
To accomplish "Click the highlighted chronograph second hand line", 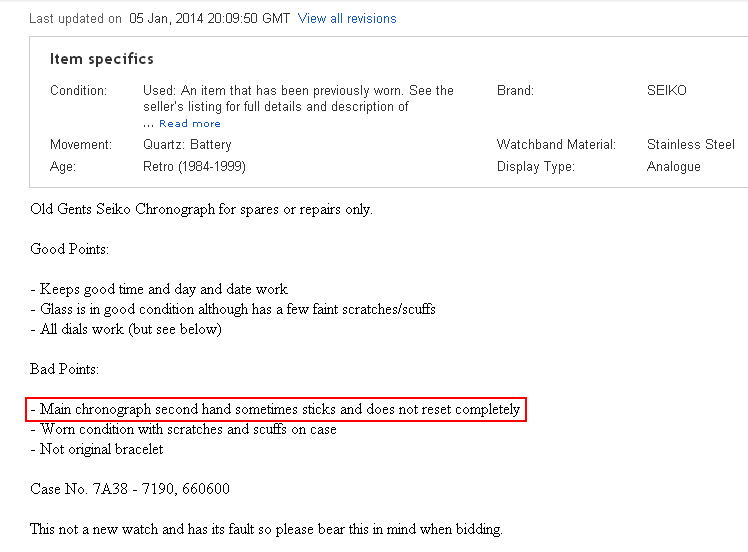I will tap(275, 409).
